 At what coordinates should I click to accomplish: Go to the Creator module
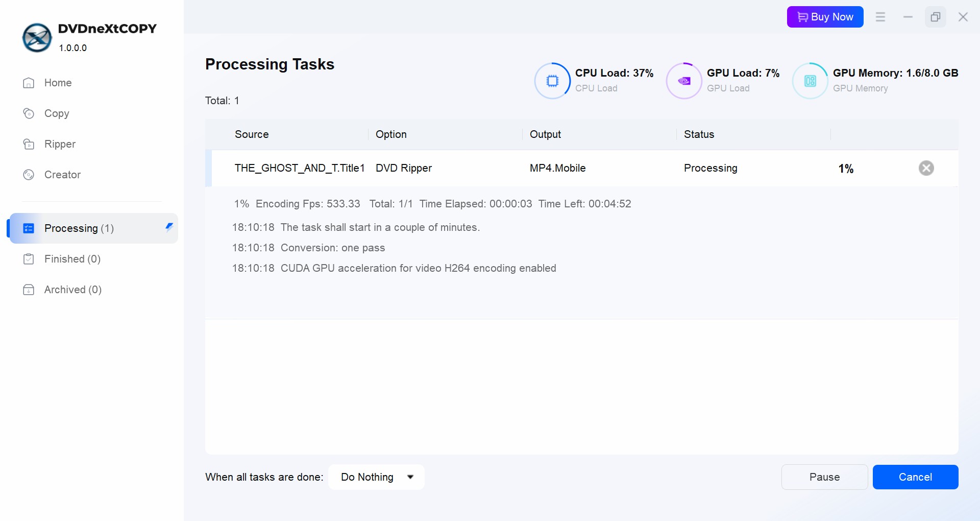(x=62, y=175)
